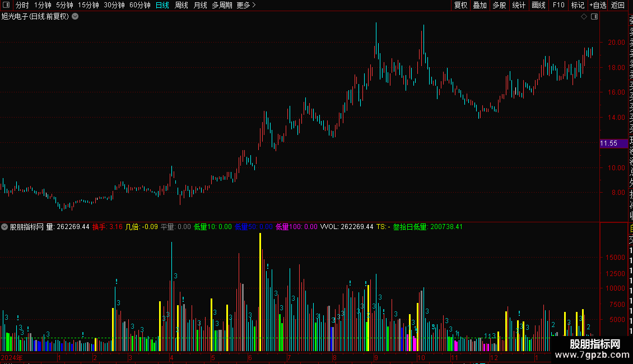Screen dimensions: 633x364
Task: Open F10 company information
Action: coord(558,5)
